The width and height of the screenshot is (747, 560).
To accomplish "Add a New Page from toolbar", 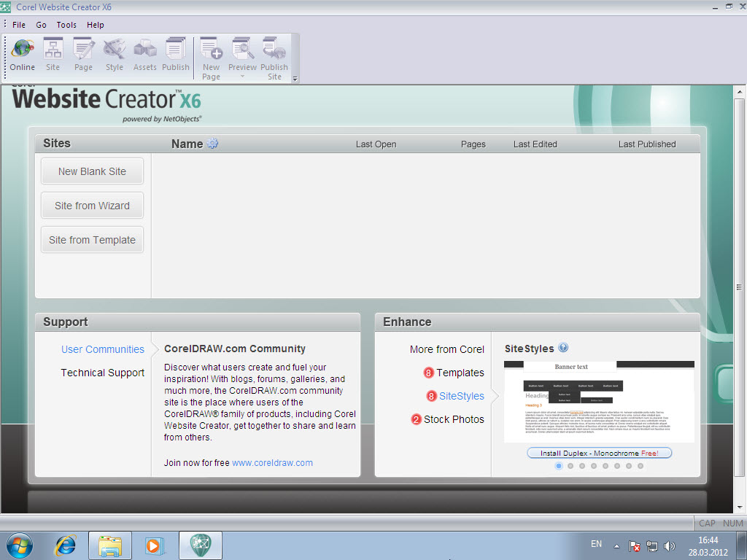I will coord(212,58).
